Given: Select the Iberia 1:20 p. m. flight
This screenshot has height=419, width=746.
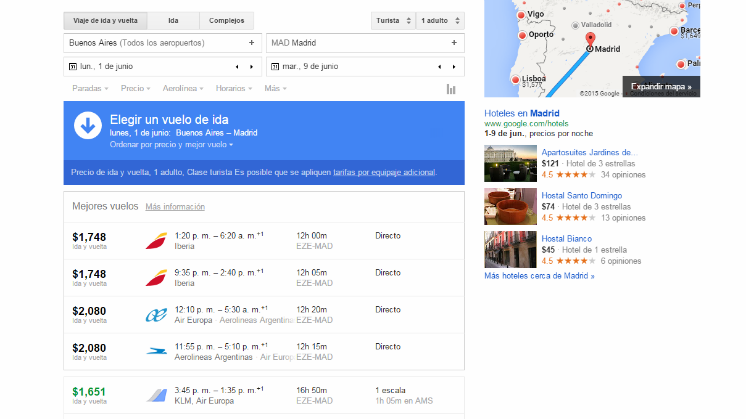Looking at the screenshot, I should point(264,241).
